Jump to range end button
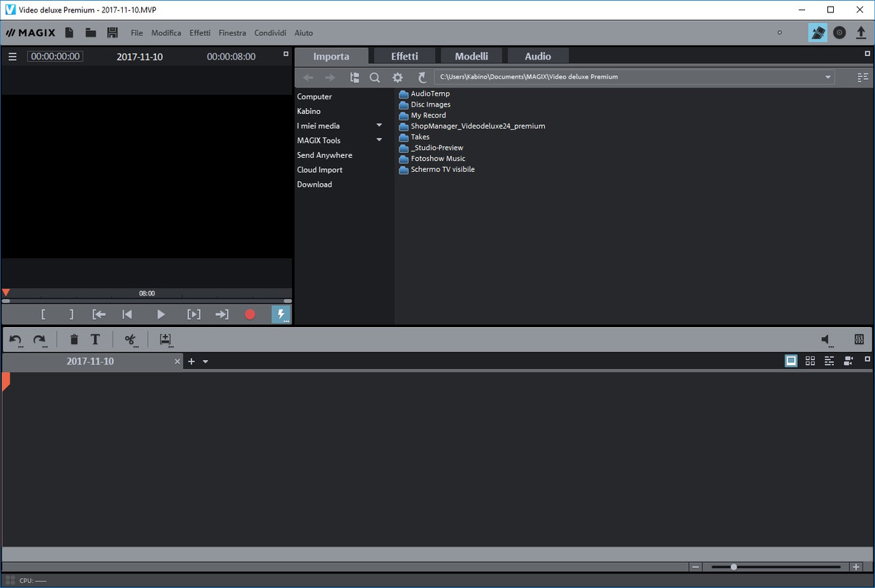The width and height of the screenshot is (875, 588). click(221, 315)
